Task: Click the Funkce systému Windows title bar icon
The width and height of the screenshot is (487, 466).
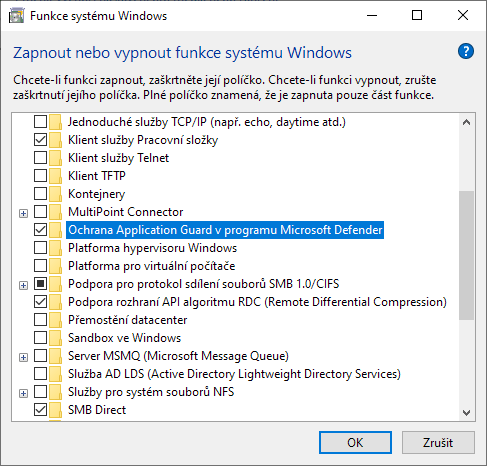Action: click(16, 16)
